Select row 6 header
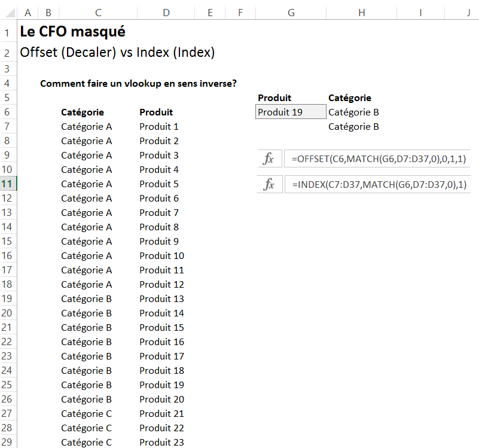 pos(8,112)
